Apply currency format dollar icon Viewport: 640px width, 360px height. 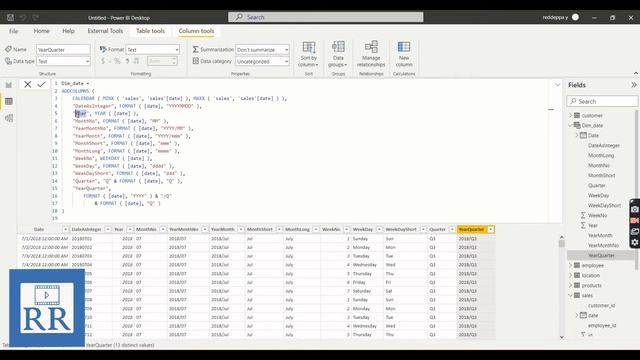click(103, 61)
